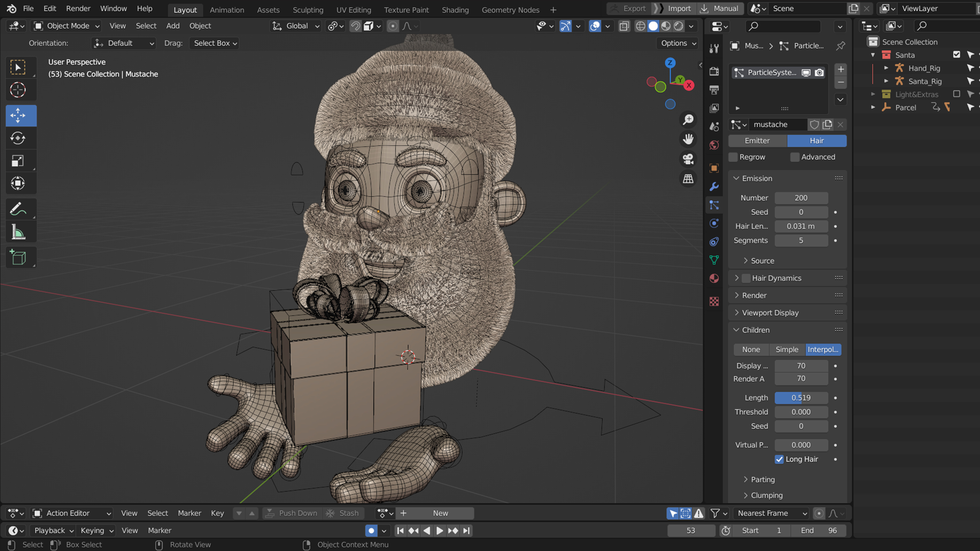The image size is (980, 551).
Task: Activate the 3D Cursor tool
Action: pos(18,90)
